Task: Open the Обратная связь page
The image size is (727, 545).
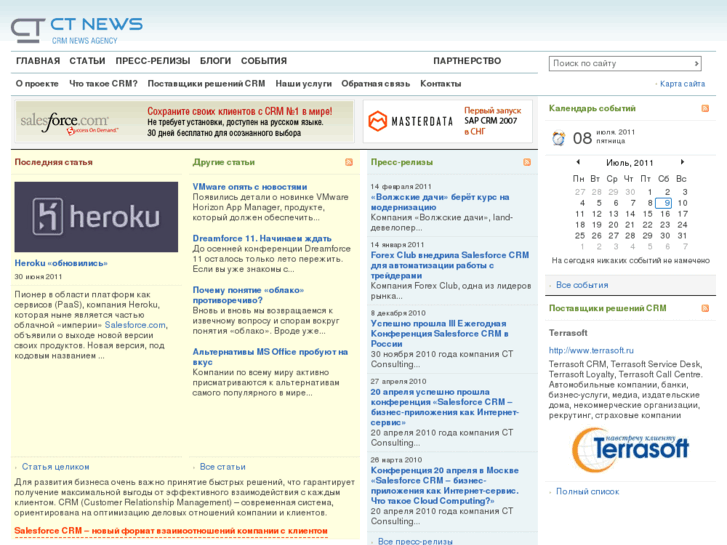Action: (376, 83)
